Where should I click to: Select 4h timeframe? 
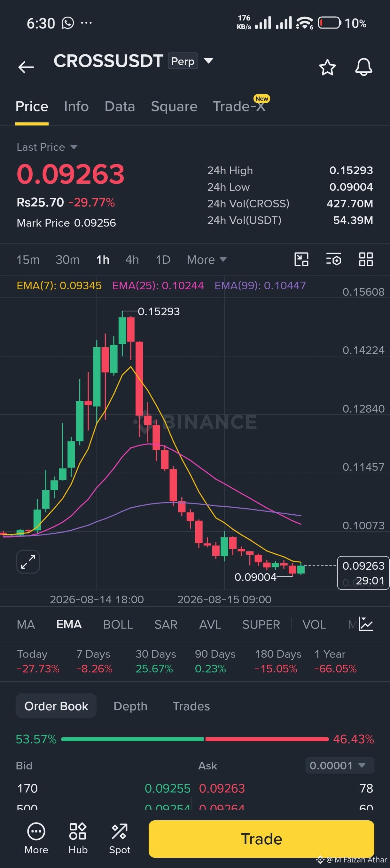[132, 260]
